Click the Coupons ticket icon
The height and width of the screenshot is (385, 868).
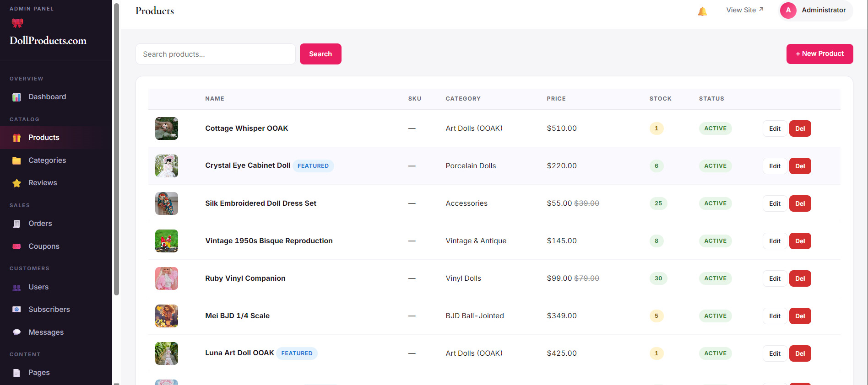pos(16,246)
